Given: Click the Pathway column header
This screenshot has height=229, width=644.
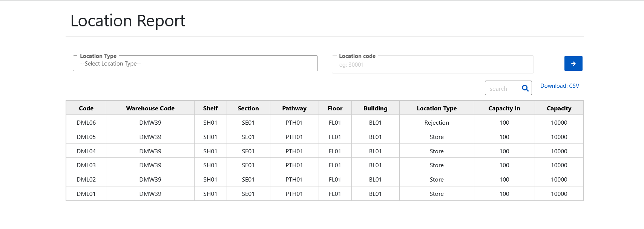Looking at the screenshot, I should [x=294, y=108].
